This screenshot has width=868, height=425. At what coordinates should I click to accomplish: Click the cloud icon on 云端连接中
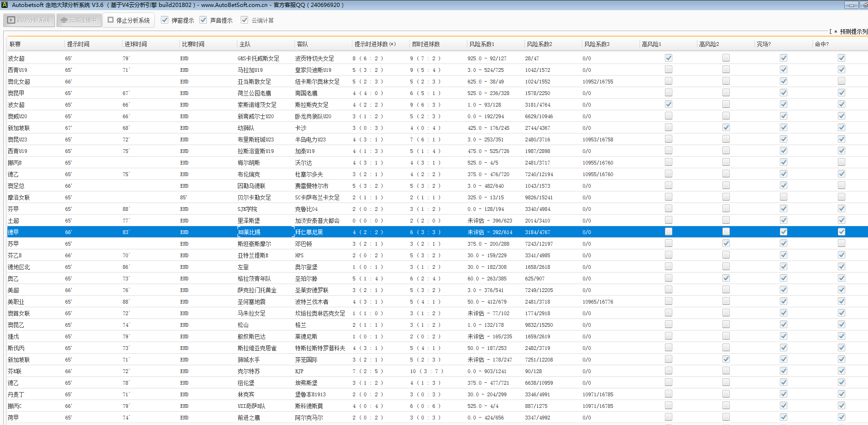64,20
